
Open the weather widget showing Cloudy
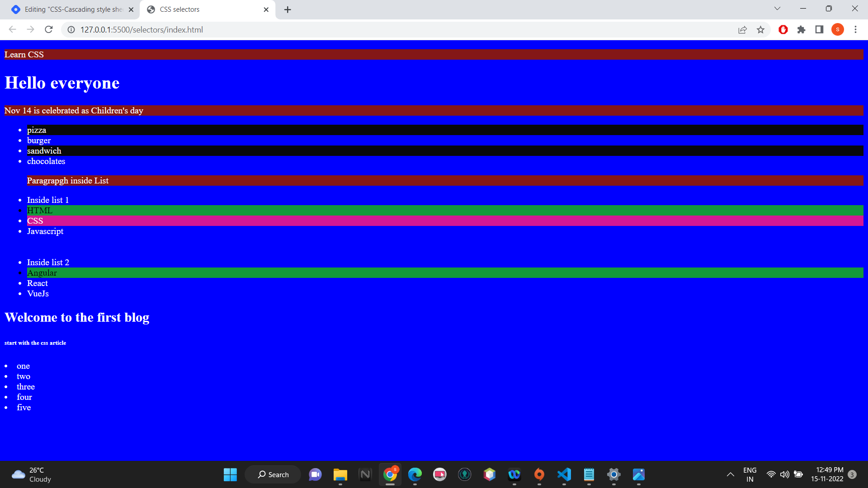pyautogui.click(x=32, y=474)
